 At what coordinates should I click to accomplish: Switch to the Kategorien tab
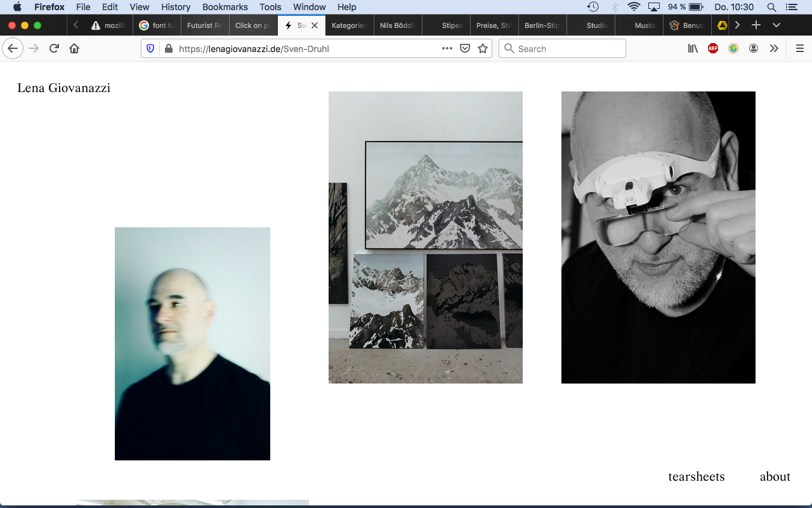348,25
